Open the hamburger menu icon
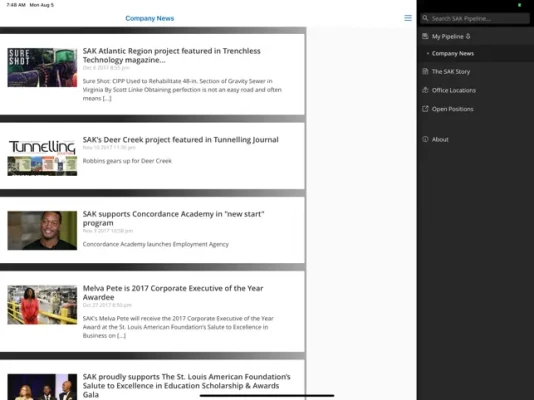The height and width of the screenshot is (400, 534). point(408,18)
